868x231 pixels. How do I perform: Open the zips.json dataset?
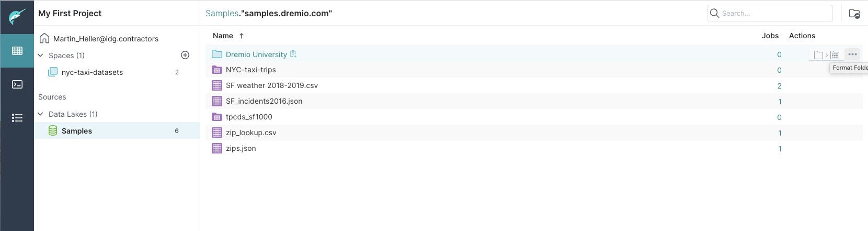click(x=241, y=148)
